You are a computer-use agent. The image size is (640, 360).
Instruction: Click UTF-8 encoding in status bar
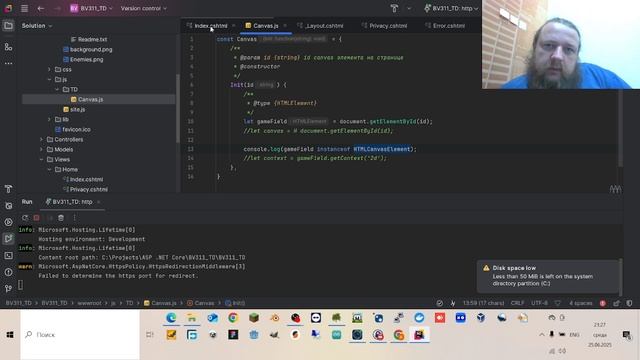coord(539,303)
